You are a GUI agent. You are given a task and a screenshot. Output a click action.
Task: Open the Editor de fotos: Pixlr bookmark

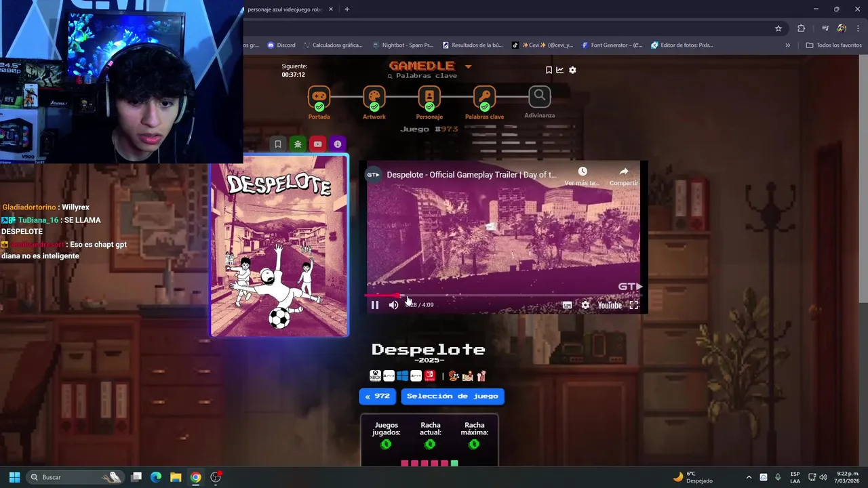point(682,45)
